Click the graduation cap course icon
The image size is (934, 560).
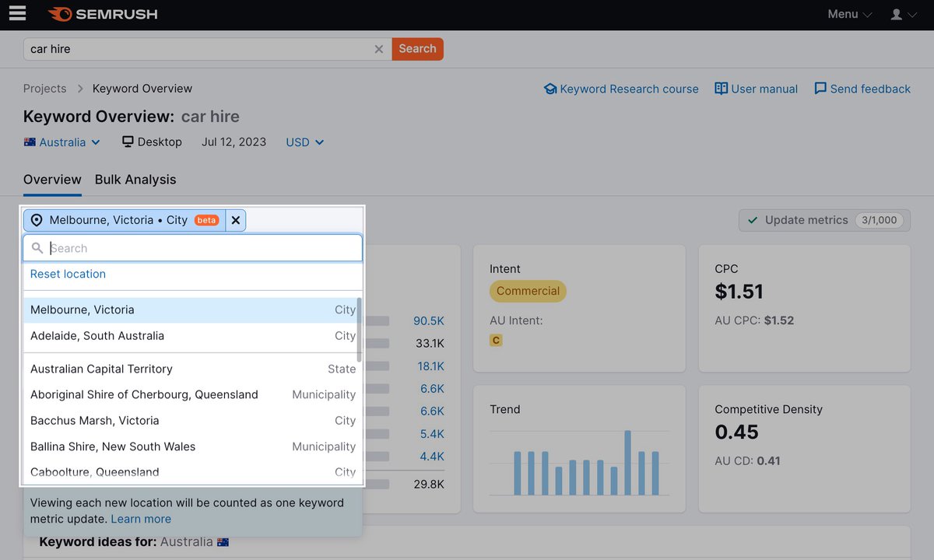[x=550, y=89]
